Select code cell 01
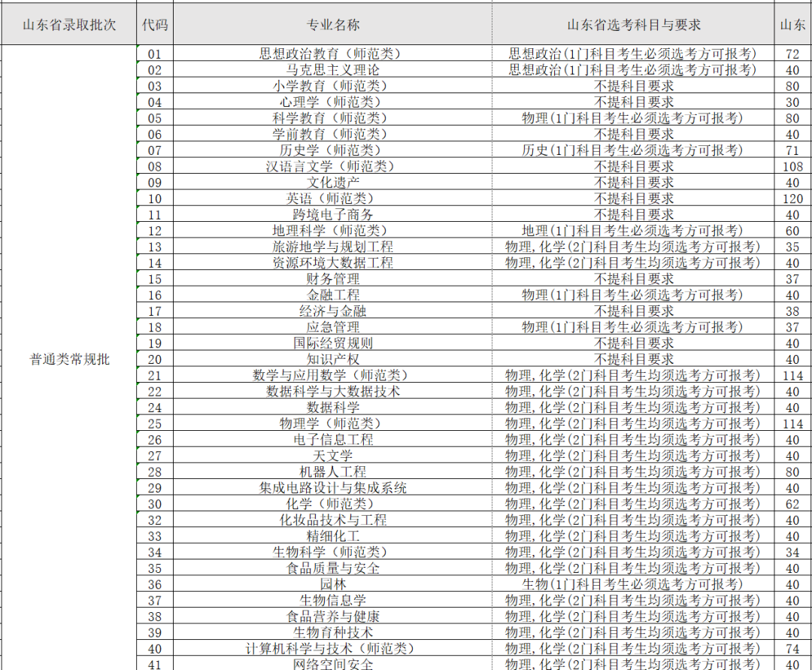 (155, 53)
